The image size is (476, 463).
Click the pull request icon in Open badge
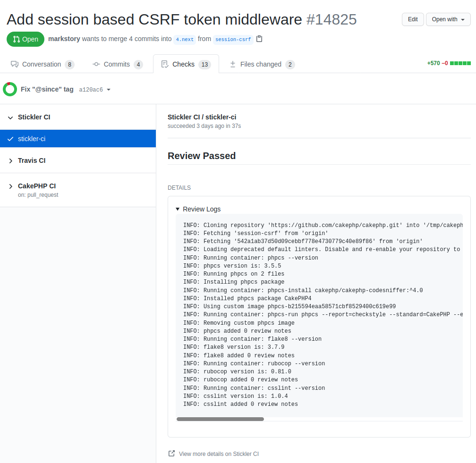tap(17, 39)
